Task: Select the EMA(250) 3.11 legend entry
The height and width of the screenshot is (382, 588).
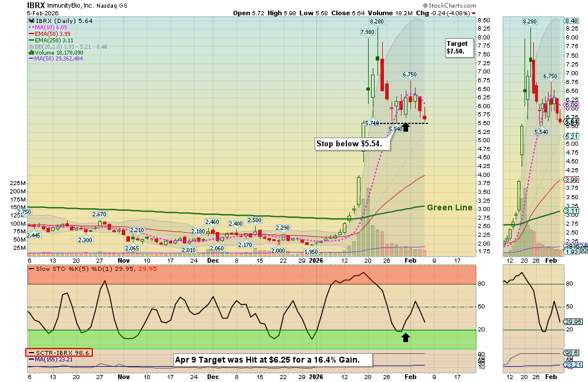Action: tap(53, 41)
